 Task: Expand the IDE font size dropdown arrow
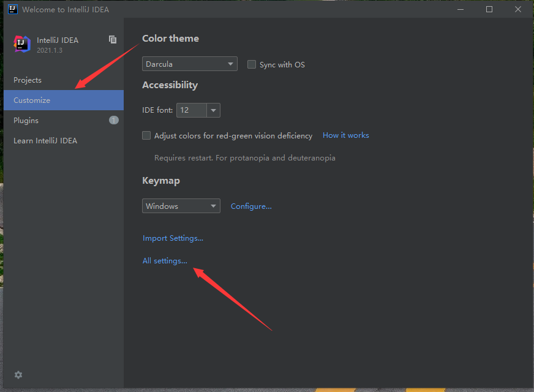[214, 110]
